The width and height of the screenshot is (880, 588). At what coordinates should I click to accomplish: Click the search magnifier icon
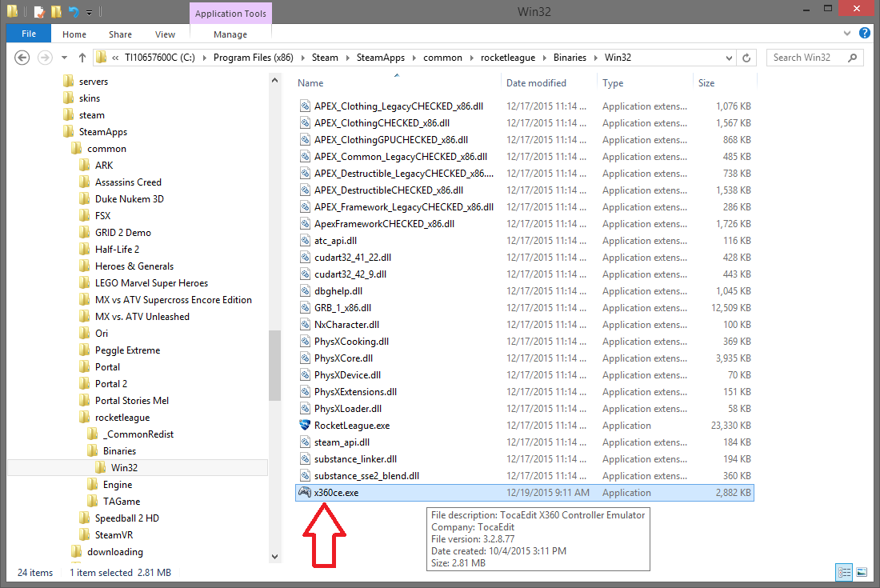tap(853, 58)
